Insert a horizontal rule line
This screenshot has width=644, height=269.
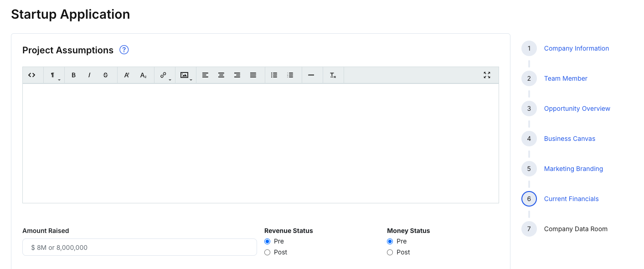coord(311,75)
